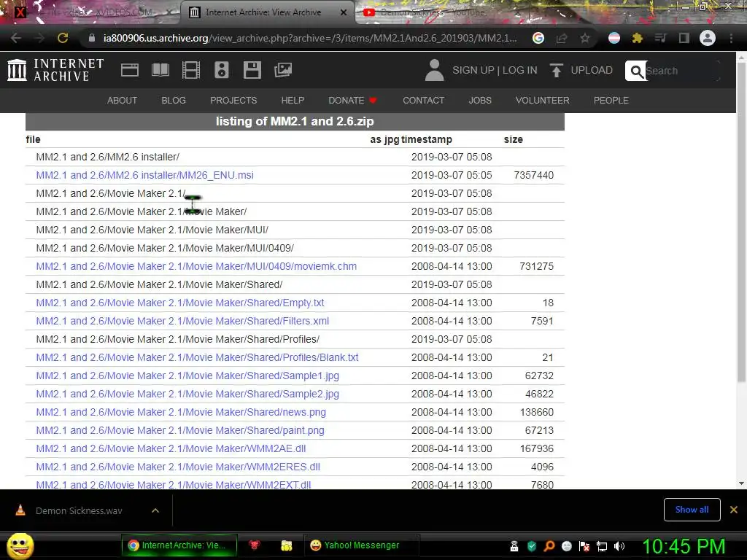Open the Sample2.jpg file link
This screenshot has width=747, height=560.
(187, 394)
